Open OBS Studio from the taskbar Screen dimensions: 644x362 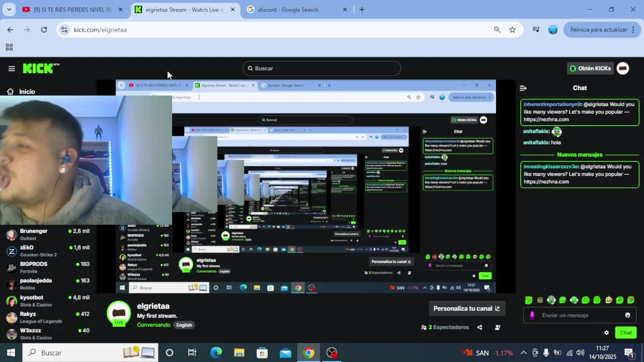pos(332,353)
